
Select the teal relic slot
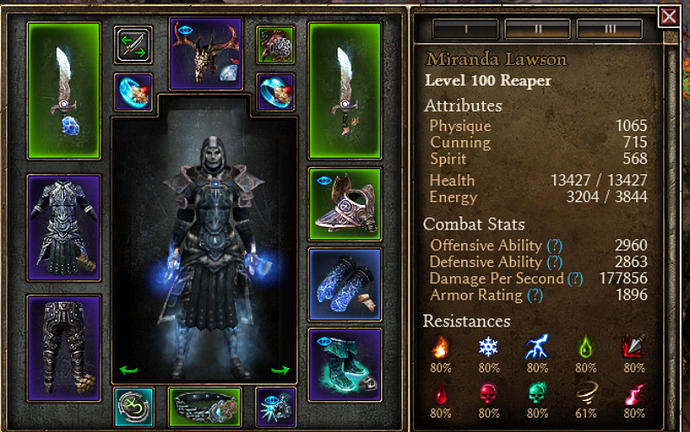134,407
